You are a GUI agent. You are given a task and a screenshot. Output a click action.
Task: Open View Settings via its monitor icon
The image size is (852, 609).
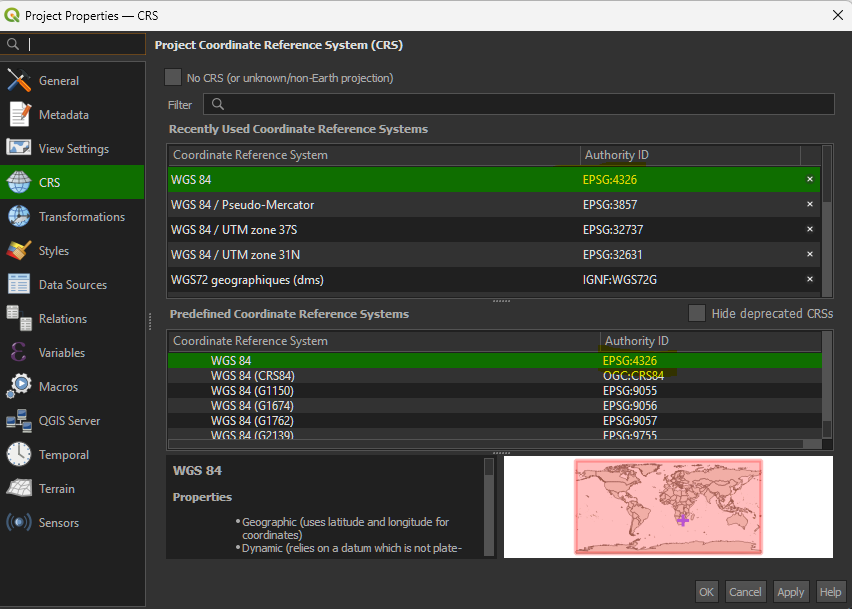point(20,149)
